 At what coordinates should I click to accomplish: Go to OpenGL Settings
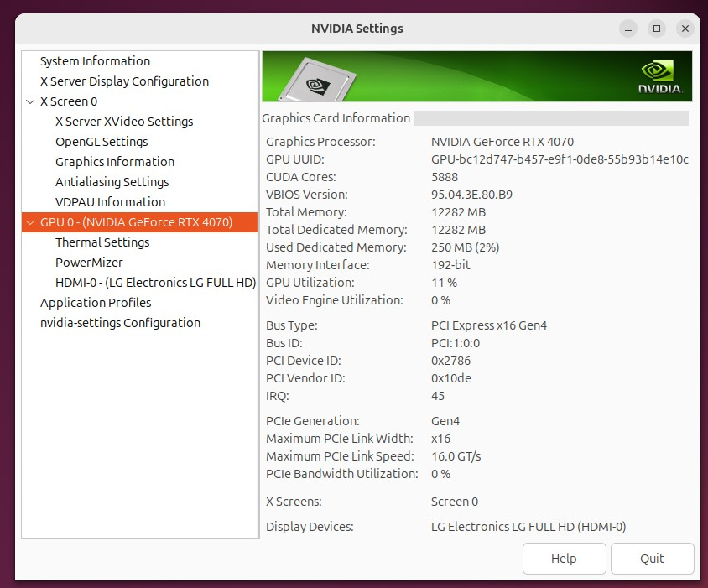102,142
